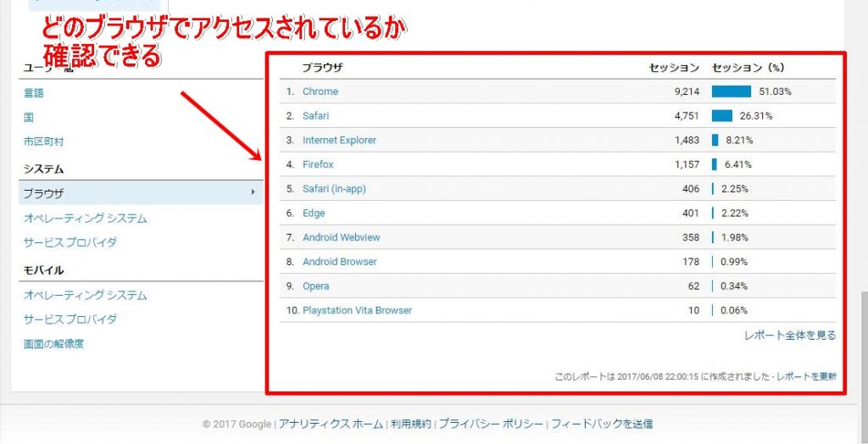Click the モバイル section heading
This screenshot has height=444, width=868.
tap(43, 270)
